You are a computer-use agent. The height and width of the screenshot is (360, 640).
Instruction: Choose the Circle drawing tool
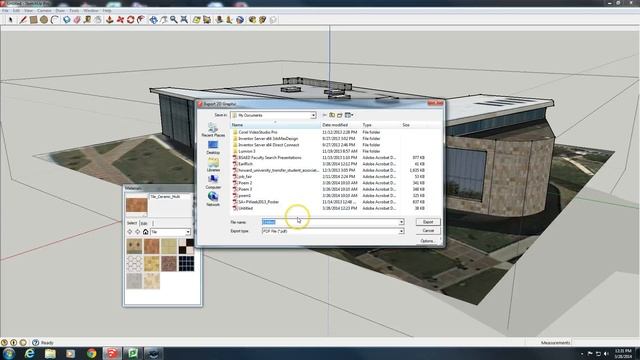44,20
